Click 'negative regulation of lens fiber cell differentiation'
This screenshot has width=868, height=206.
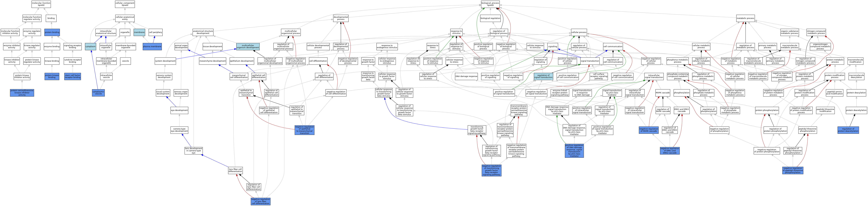coord(260,201)
